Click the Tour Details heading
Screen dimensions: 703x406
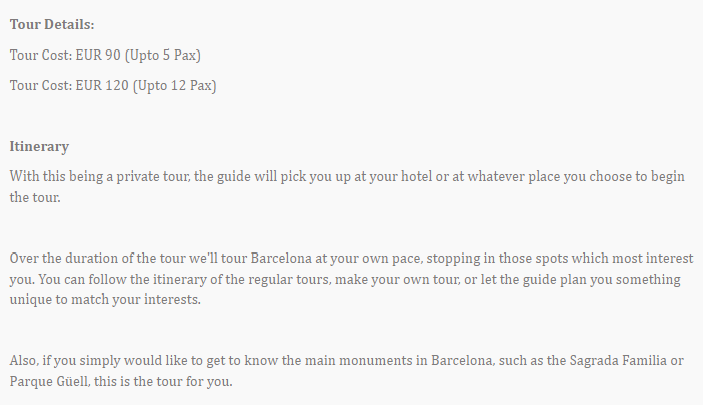click(x=52, y=24)
